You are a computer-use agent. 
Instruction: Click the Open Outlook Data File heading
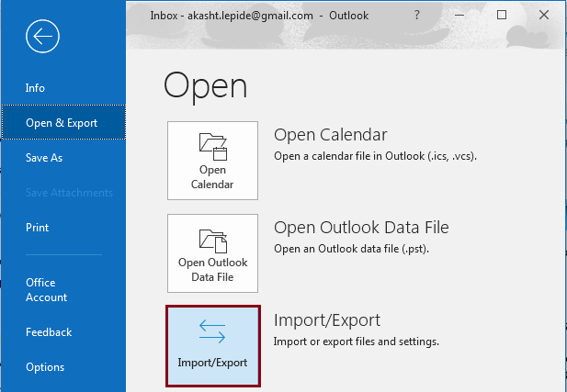(361, 228)
